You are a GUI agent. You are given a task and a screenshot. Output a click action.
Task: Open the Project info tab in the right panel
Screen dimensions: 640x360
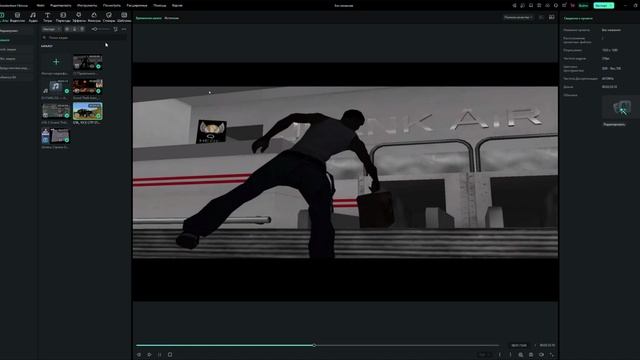click(578, 18)
